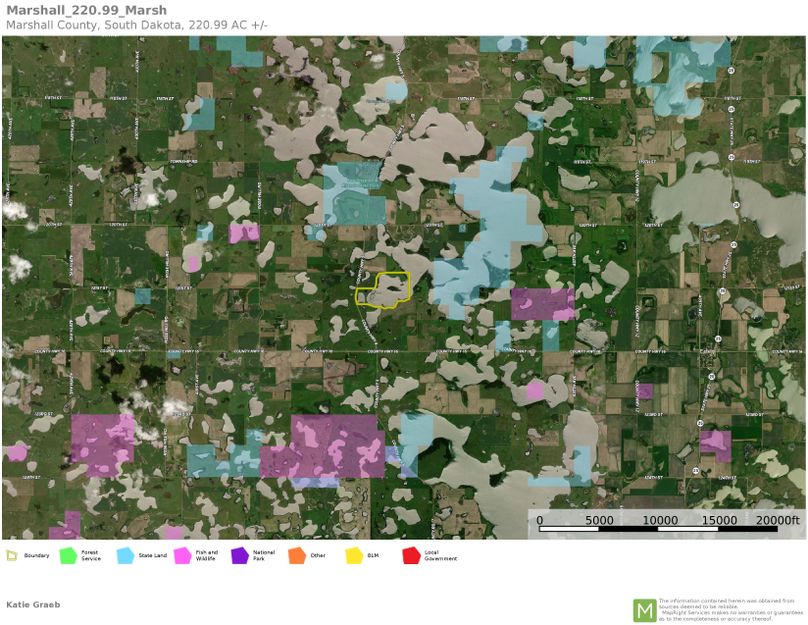The width and height of the screenshot is (808, 625).
Task: Click the pink Fish and Wildlife icon
Action: coord(184,557)
